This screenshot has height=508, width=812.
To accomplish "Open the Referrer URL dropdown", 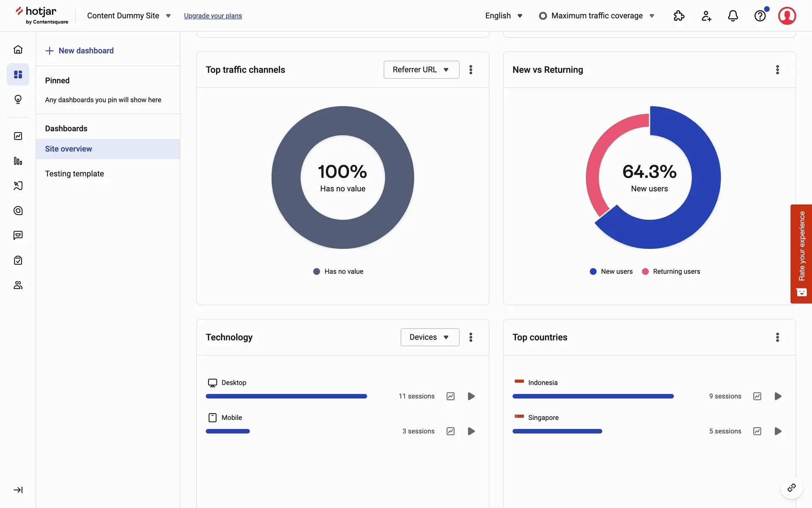I will click(x=421, y=70).
